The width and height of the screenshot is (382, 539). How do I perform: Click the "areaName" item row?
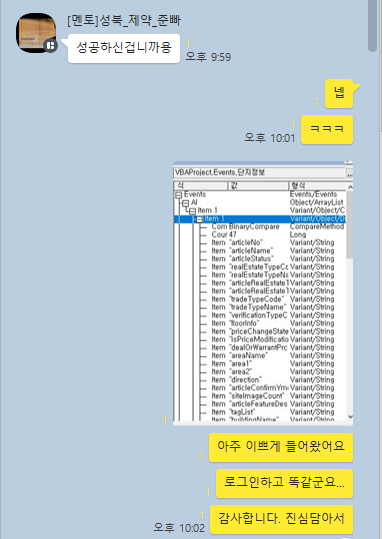(273, 355)
